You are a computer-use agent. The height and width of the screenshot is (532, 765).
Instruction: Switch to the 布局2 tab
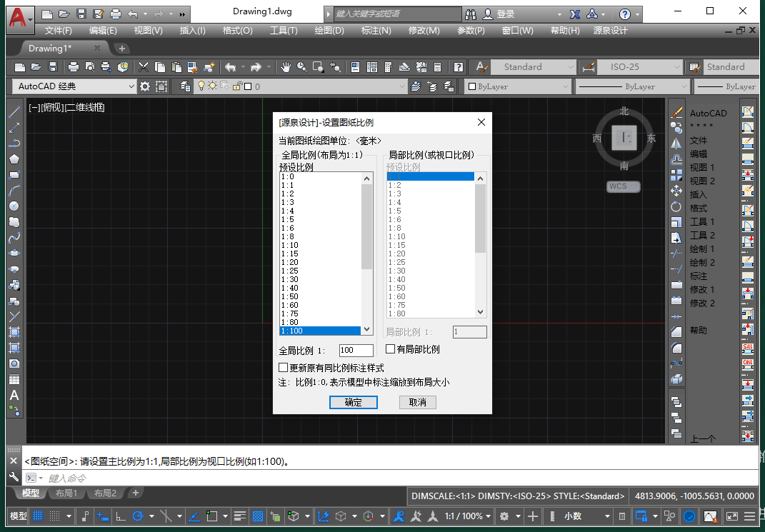(106, 493)
